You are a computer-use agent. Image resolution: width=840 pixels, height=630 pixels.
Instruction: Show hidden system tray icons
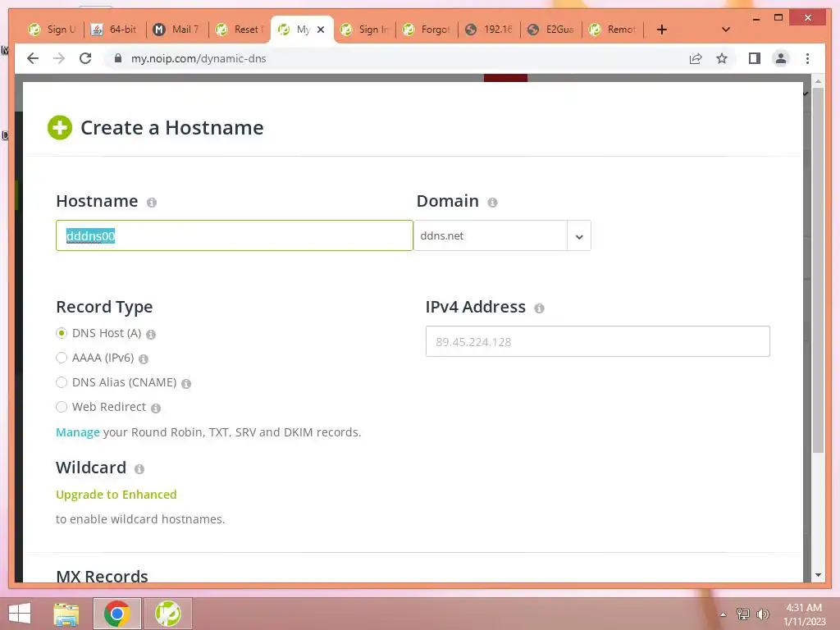pyautogui.click(x=723, y=614)
